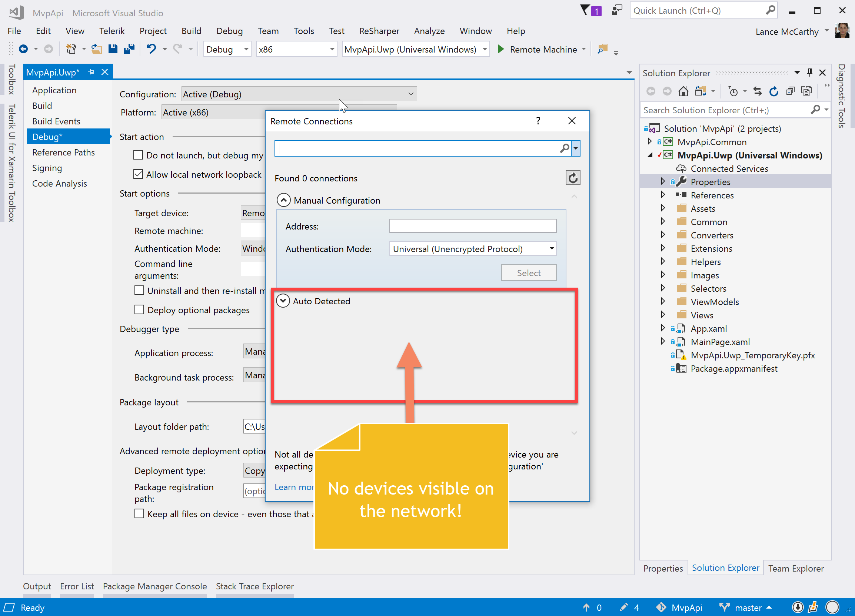
Task: Check Deploy optional packages
Action: pos(139,310)
